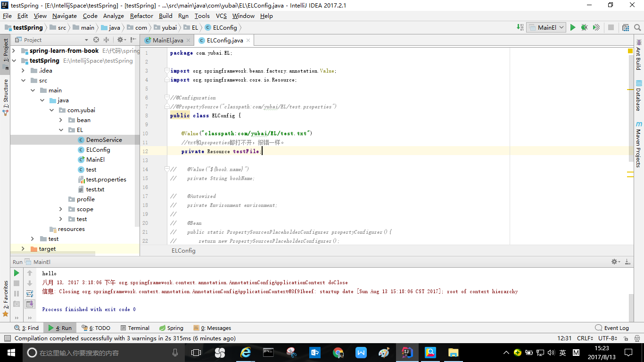Expand spring-learn-from-book project node
Image resolution: width=644 pixels, height=362 pixels.
pyautogui.click(x=13, y=51)
